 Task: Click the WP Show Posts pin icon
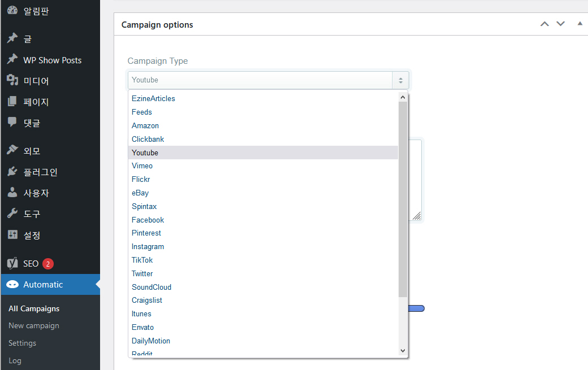(12, 59)
